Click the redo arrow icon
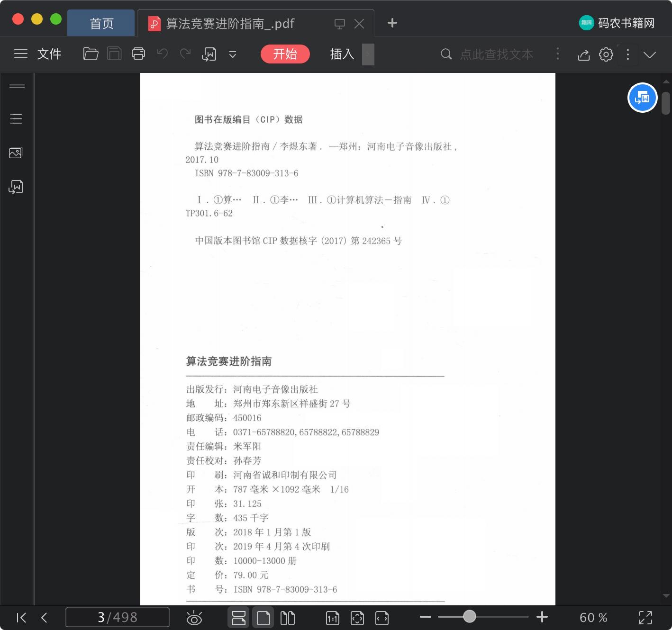Screen dimensions: 672x630 [x=185, y=54]
